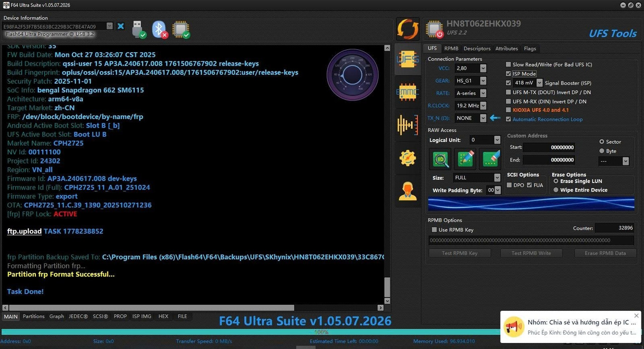Image resolution: width=644 pixels, height=349 pixels.
Task: Select the EMMC module sidebar icon
Action: 408,92
